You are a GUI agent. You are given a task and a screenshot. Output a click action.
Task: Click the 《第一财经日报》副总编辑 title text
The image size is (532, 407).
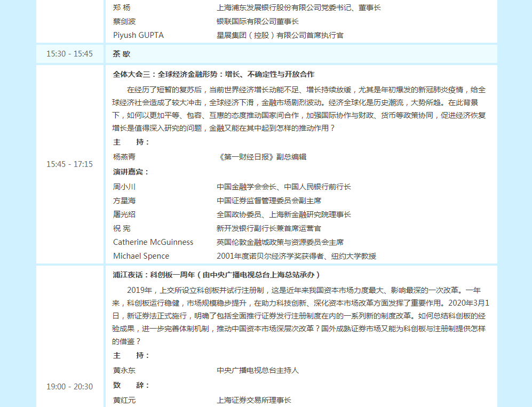click(x=261, y=157)
